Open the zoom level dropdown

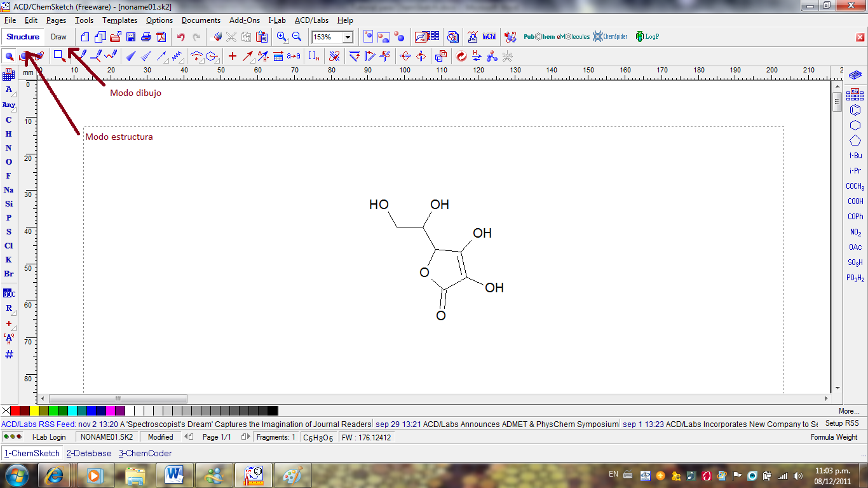347,37
